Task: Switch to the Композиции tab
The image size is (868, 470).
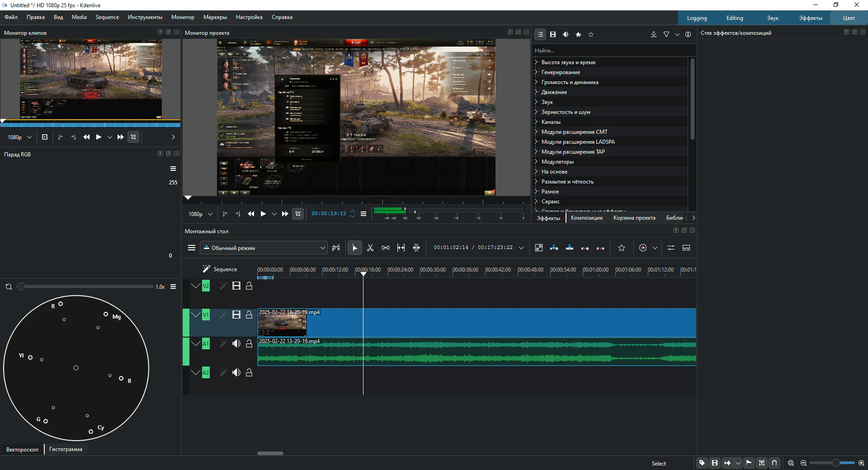Action: click(x=586, y=218)
